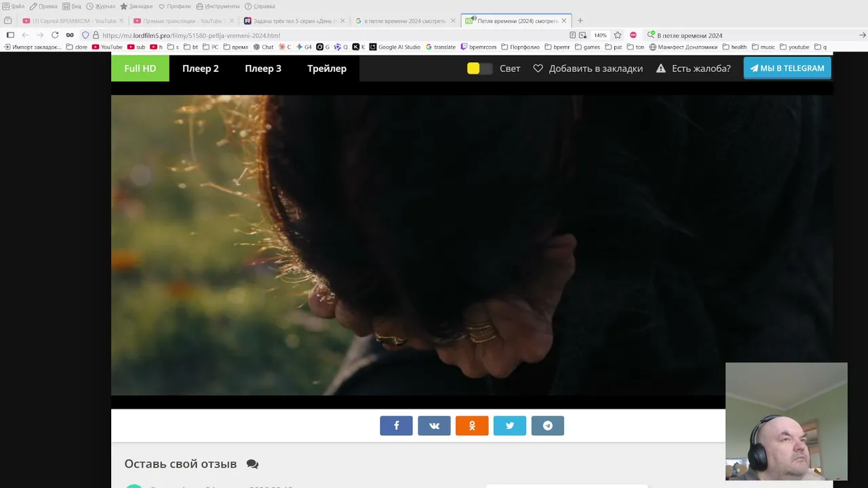
Task: Close the Петля времени (2024) tab
Action: [564, 21]
